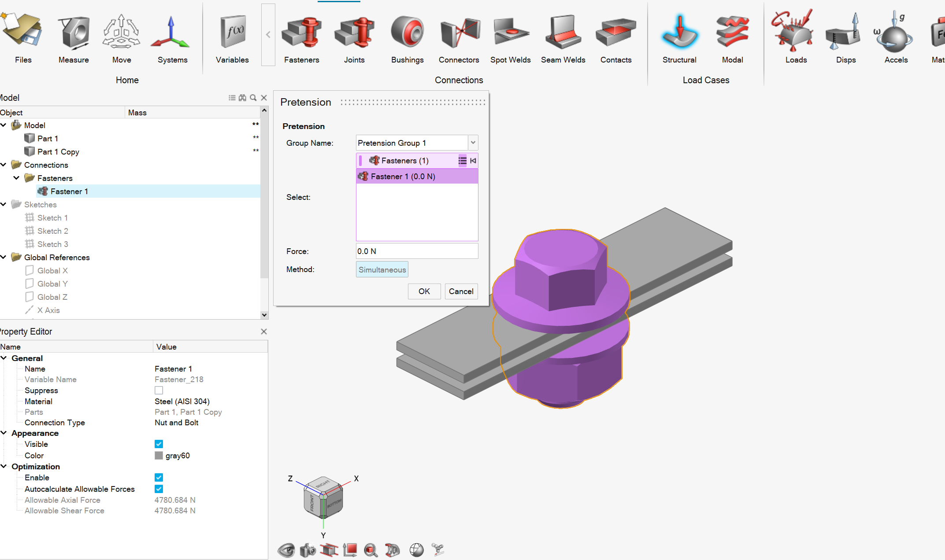Image resolution: width=945 pixels, height=560 pixels.
Task: Click the ribbon scroll-left chevron
Action: coord(268,35)
